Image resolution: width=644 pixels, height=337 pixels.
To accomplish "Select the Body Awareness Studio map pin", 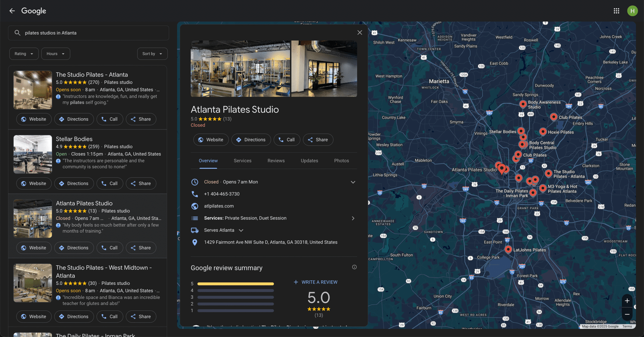I will [522, 104].
